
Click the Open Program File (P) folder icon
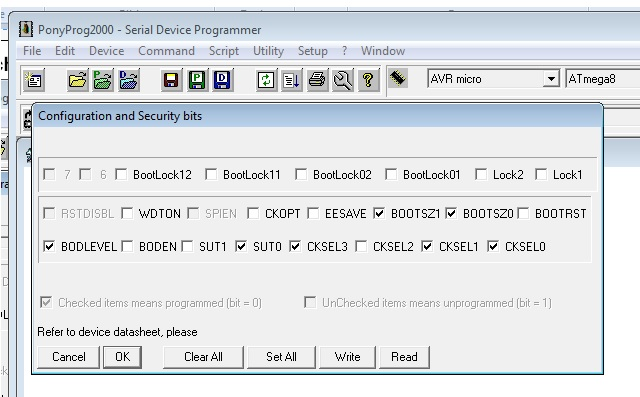(103, 80)
